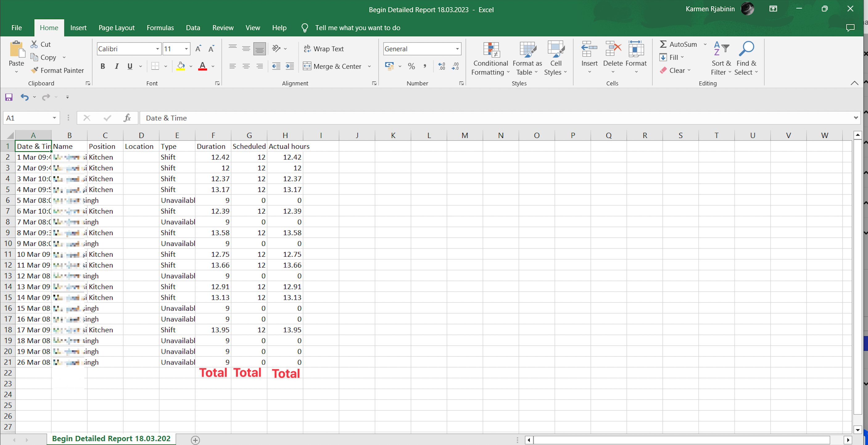Cut the selection with scissors icon
868x445 pixels.
click(34, 44)
